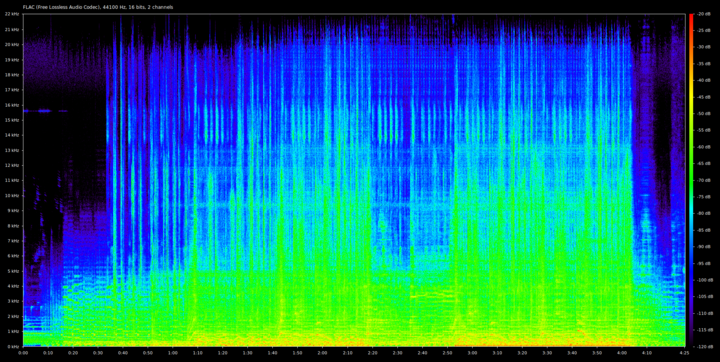
Task: Click the 19 kHz frequency axis label
Action: [x=11, y=60]
